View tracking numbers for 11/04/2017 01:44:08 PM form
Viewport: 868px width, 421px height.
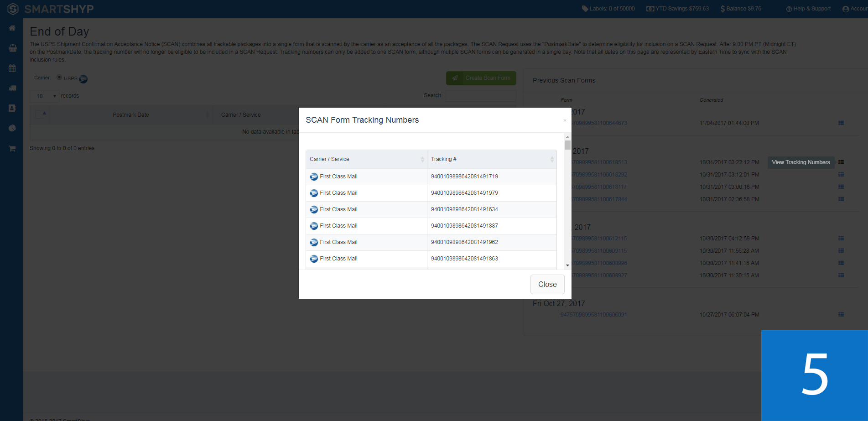841,123
